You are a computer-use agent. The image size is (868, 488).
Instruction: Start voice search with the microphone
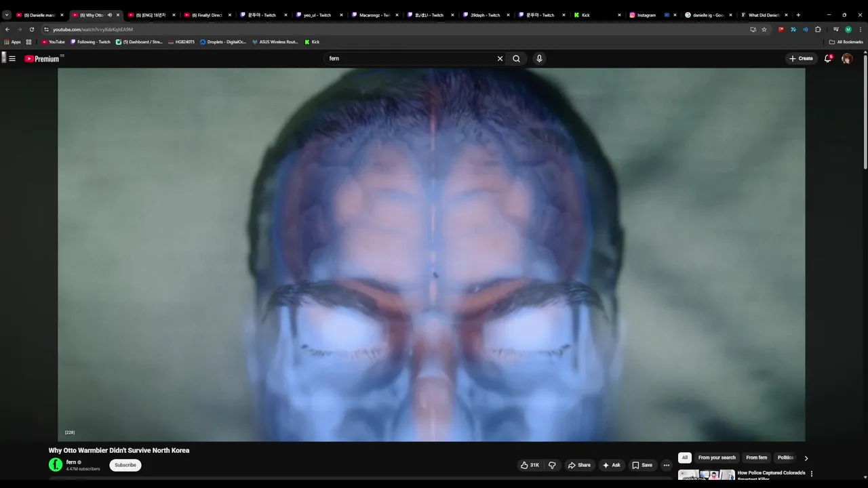tap(539, 58)
